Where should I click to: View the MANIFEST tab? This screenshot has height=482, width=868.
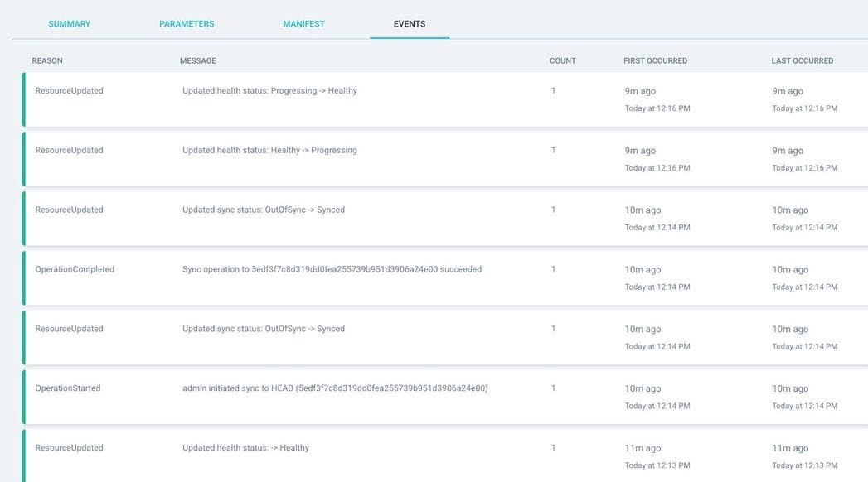tap(302, 23)
